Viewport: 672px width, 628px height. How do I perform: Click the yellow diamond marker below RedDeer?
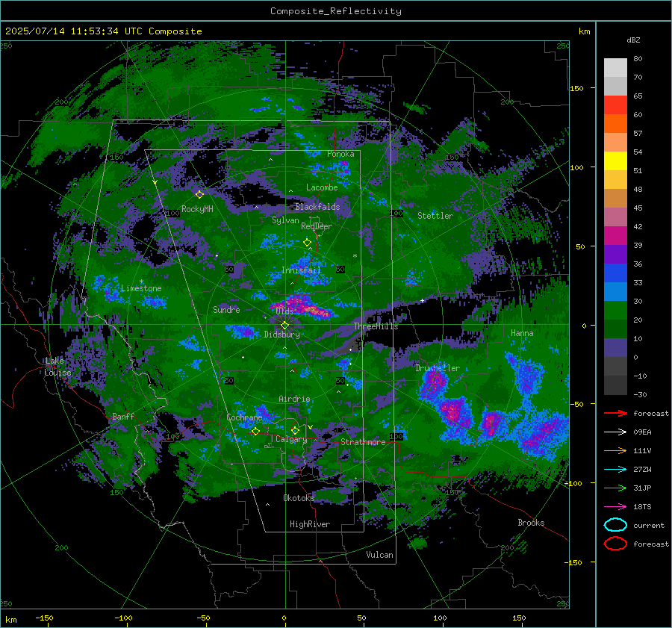[x=307, y=243]
